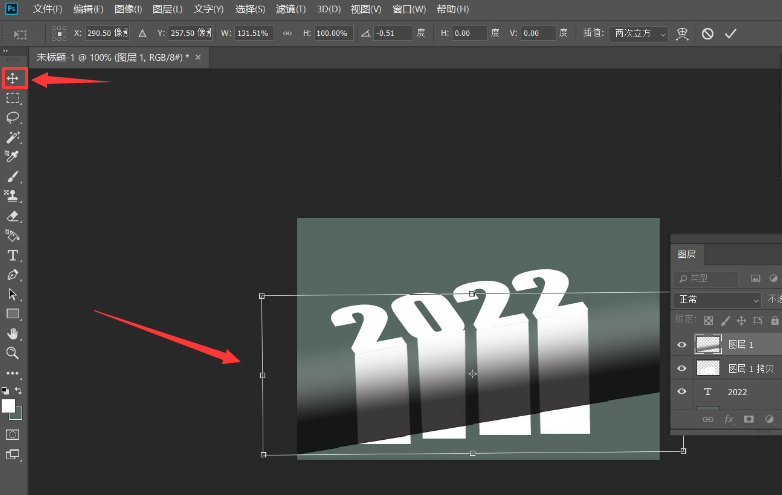Select the Hand tool

coord(13,333)
